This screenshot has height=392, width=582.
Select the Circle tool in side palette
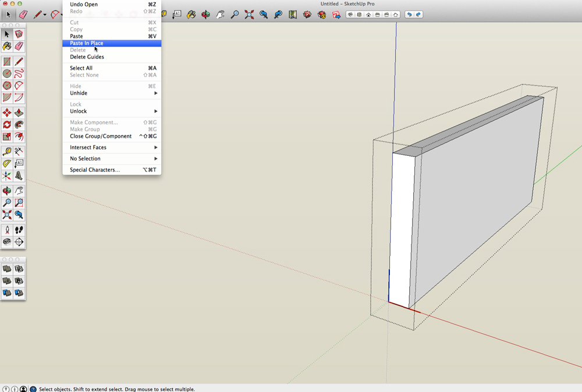[x=7, y=74]
